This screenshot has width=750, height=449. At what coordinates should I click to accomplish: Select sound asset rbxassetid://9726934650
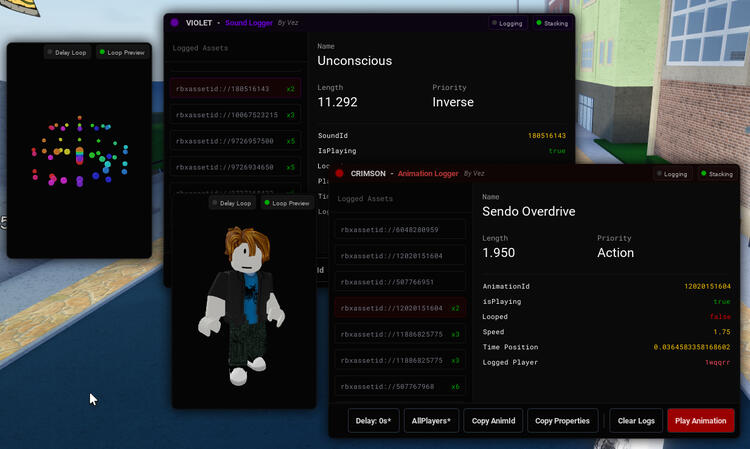pos(235,167)
